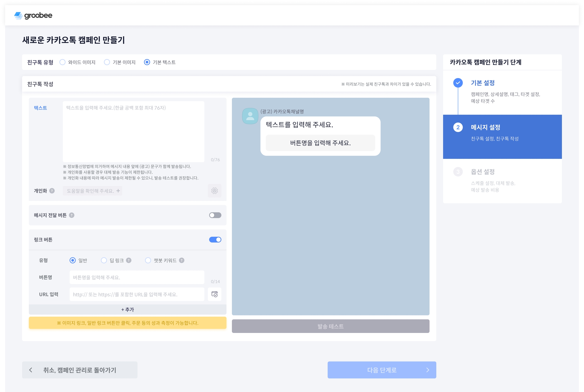Click help icon next to 개인화
584x392 pixels.
[x=52, y=191]
